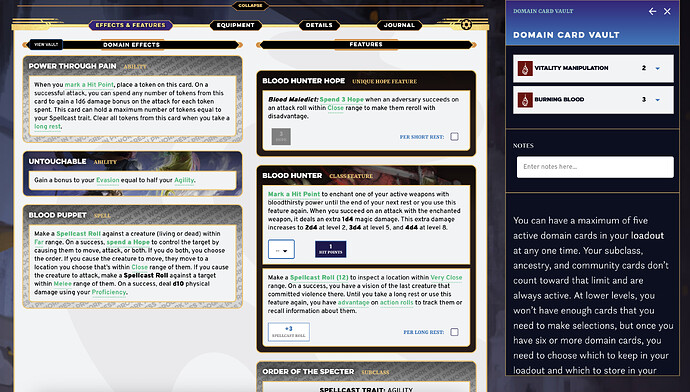
Task: Click the Burning Blood card icon
Action: click(525, 100)
